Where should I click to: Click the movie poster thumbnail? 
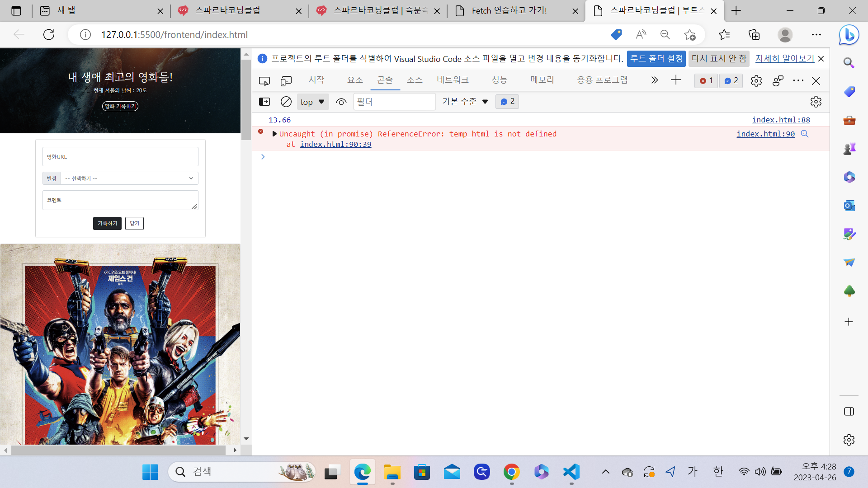(x=120, y=344)
